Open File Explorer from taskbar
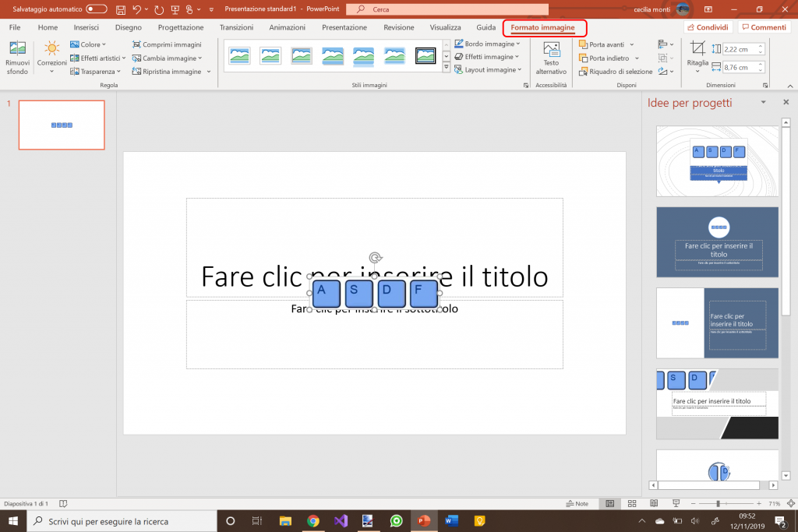Image resolution: width=798 pixels, height=532 pixels. (x=285, y=521)
